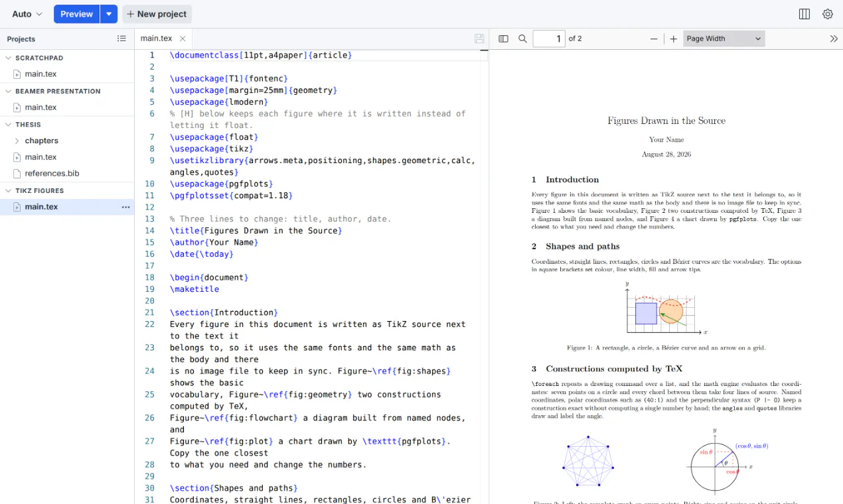
Task: Open main.tex under BEAMER PRESENTATION
Action: 67,107
